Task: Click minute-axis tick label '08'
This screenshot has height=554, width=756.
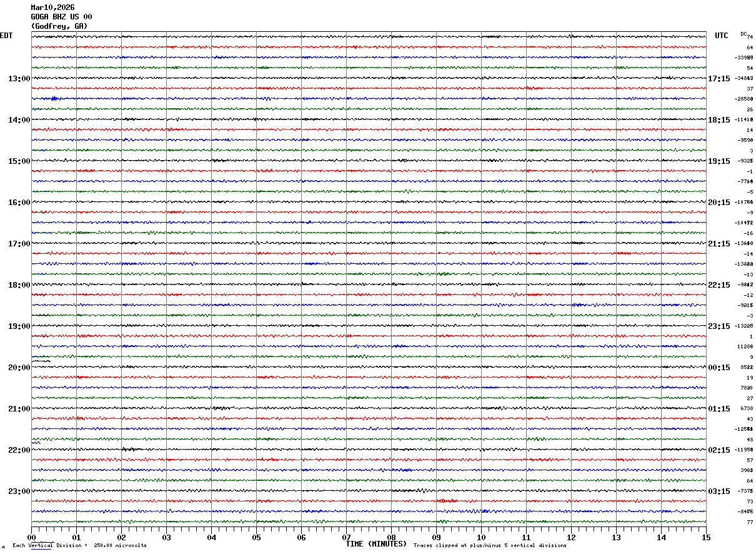Action: point(391,537)
